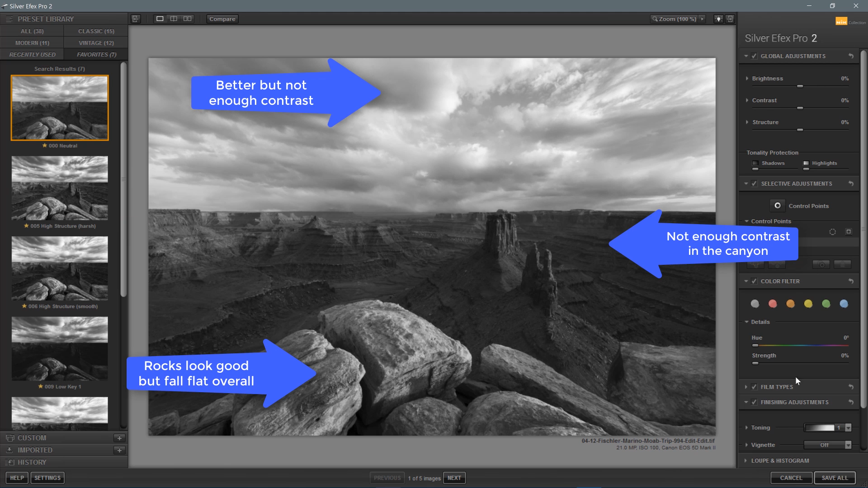Expand Loupe & Histogram section

pos(745,460)
